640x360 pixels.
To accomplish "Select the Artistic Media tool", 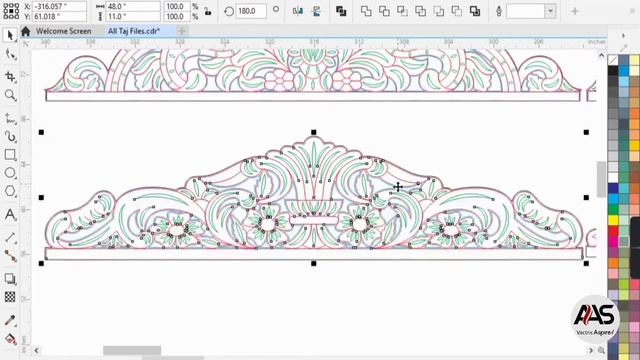I will pyautogui.click(x=10, y=136).
